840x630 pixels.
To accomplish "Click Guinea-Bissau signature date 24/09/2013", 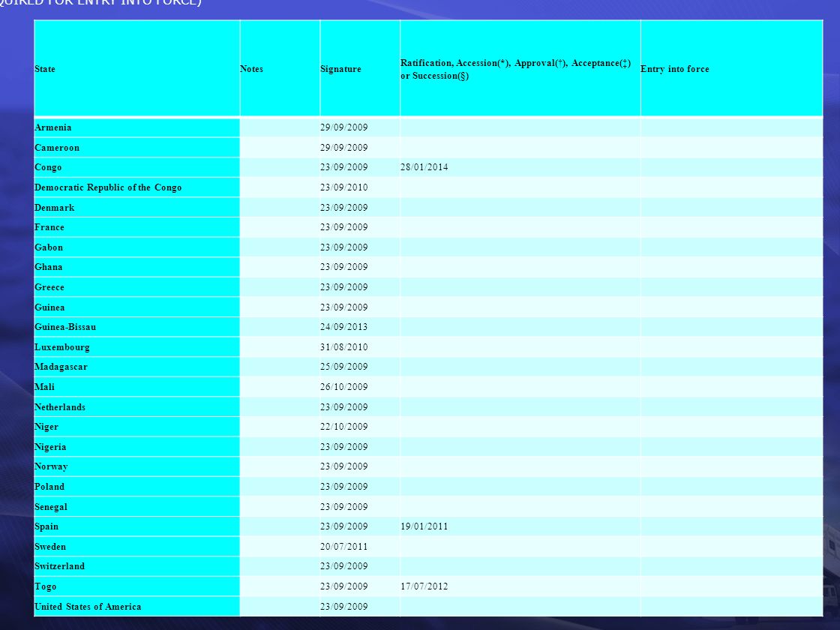I will 344,327.
